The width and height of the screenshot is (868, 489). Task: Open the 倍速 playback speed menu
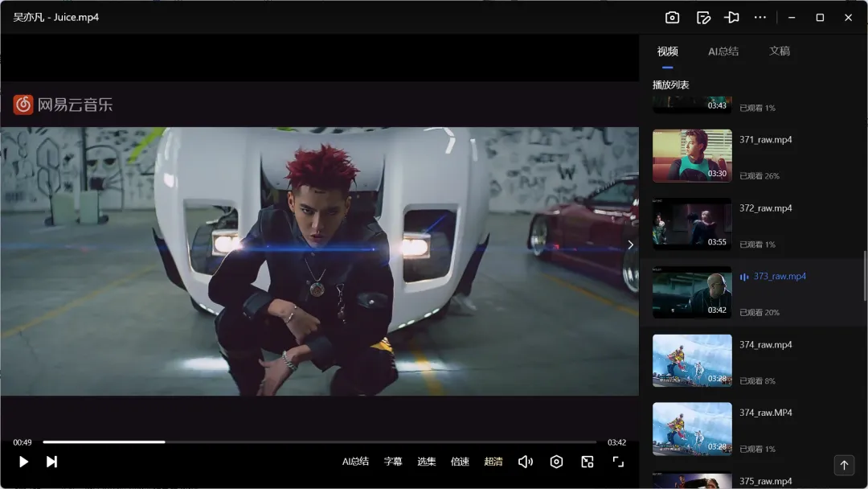pyautogui.click(x=460, y=462)
